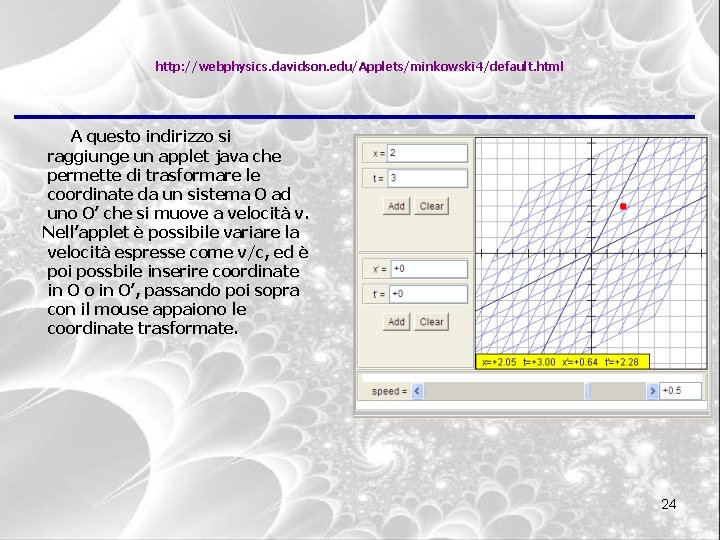Click the x = input field containing 2
Screen dimensions: 720x540
(428, 153)
